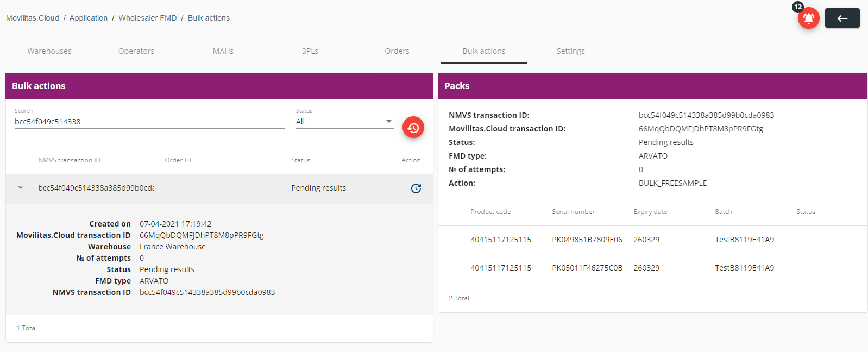Click the 1 Total footer text
The image size is (868, 352).
pos(27,328)
